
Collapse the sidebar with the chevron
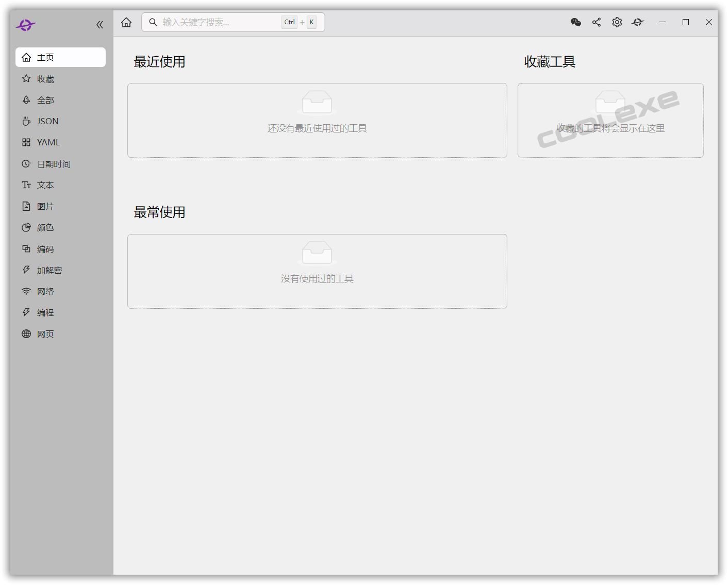pyautogui.click(x=100, y=24)
